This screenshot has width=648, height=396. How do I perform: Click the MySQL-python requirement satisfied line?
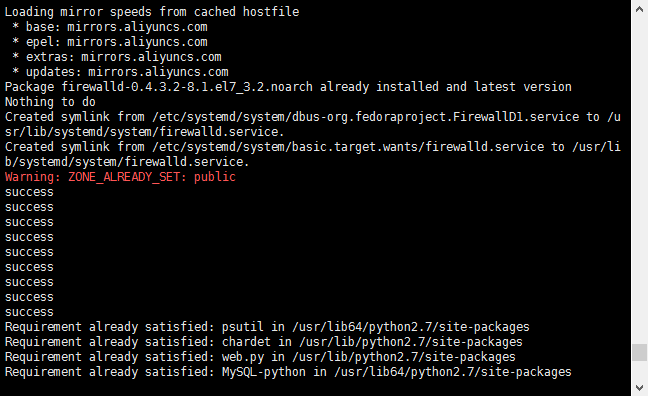[x=288, y=372]
